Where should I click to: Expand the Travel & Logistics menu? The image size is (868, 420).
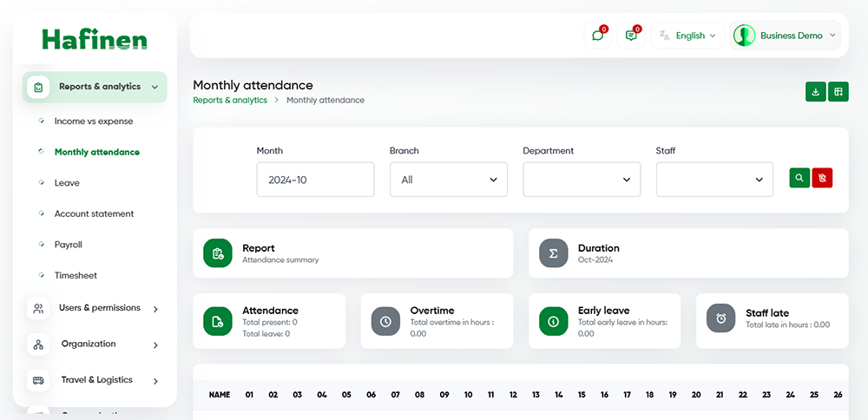pos(95,381)
